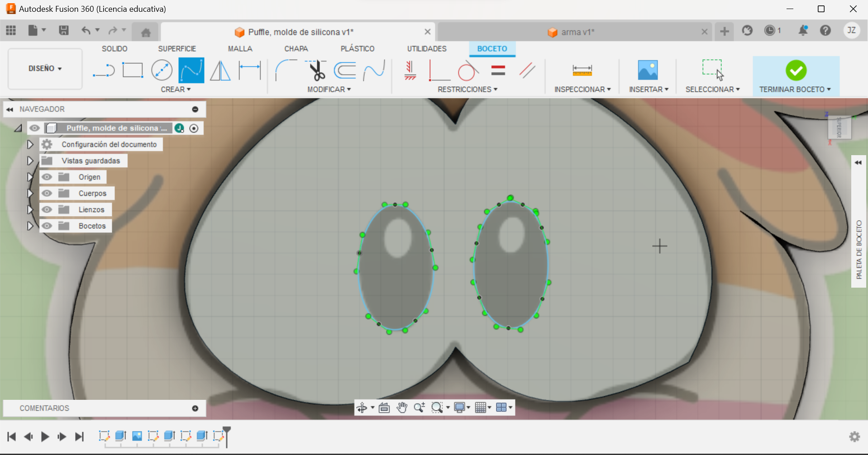Screen dimensions: 868x455
Task: Expand the Bocetos folder node
Action: pyautogui.click(x=30, y=226)
